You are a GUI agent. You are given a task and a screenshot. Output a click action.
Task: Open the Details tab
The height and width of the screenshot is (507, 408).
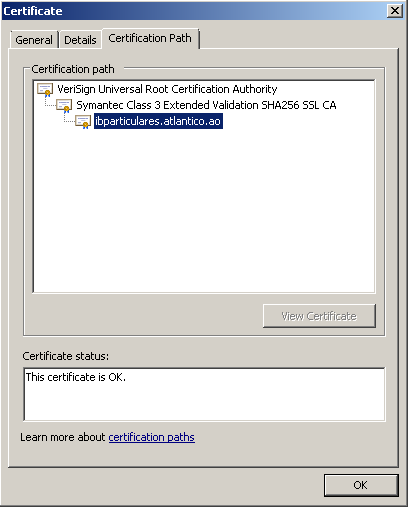coord(80,40)
